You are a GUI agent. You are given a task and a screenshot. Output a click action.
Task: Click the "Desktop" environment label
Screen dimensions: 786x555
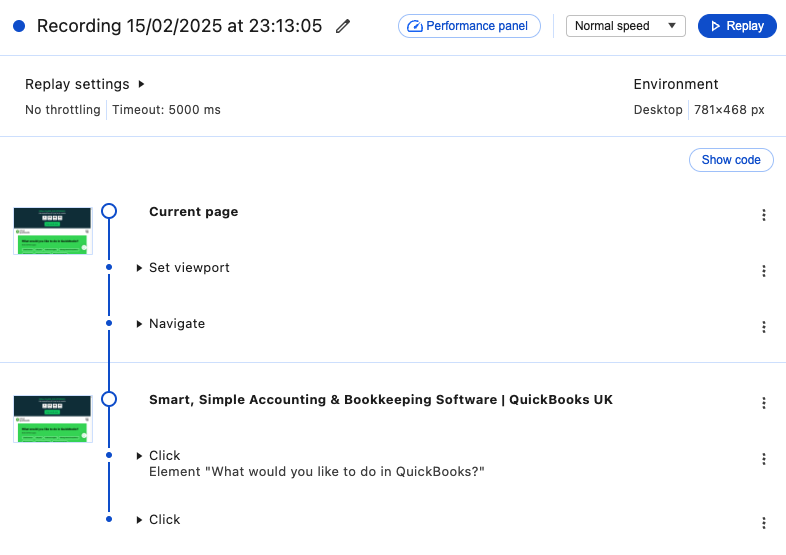pyautogui.click(x=658, y=110)
